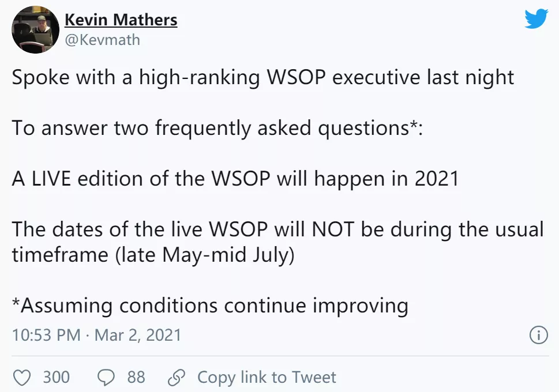The width and height of the screenshot is (559, 392).
Task: Visit the @Kevmath handle
Action: 102,40
